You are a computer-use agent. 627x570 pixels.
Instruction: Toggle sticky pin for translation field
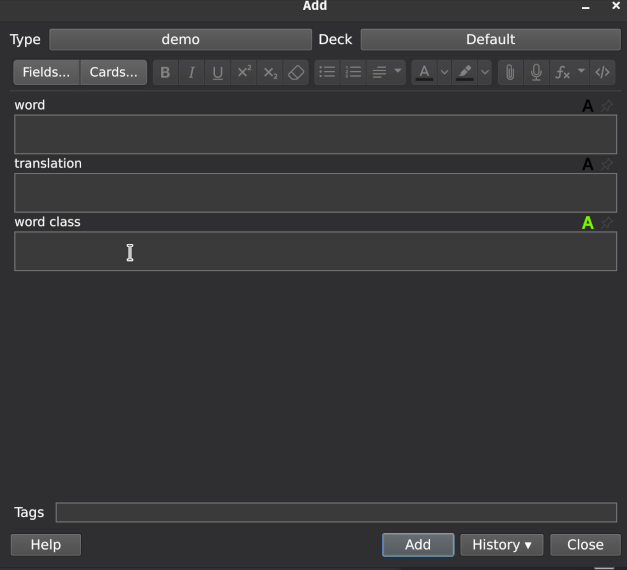pos(607,164)
